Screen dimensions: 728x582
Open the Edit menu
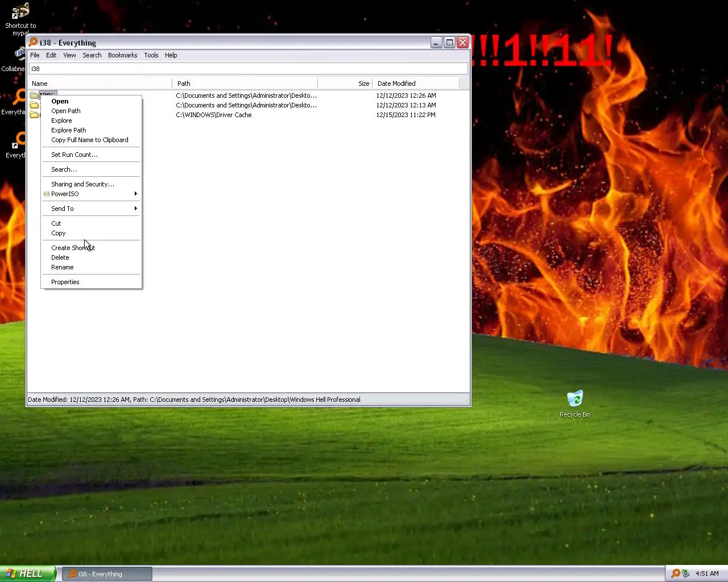(51, 55)
